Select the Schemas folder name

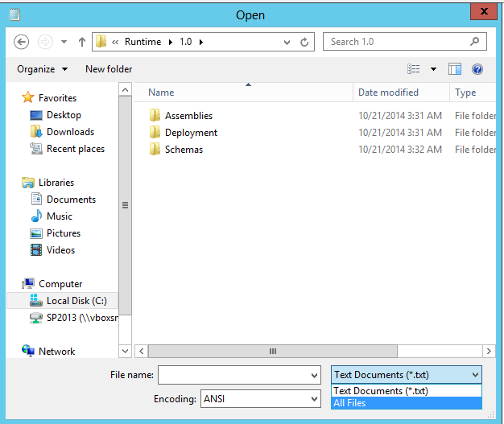tap(184, 150)
